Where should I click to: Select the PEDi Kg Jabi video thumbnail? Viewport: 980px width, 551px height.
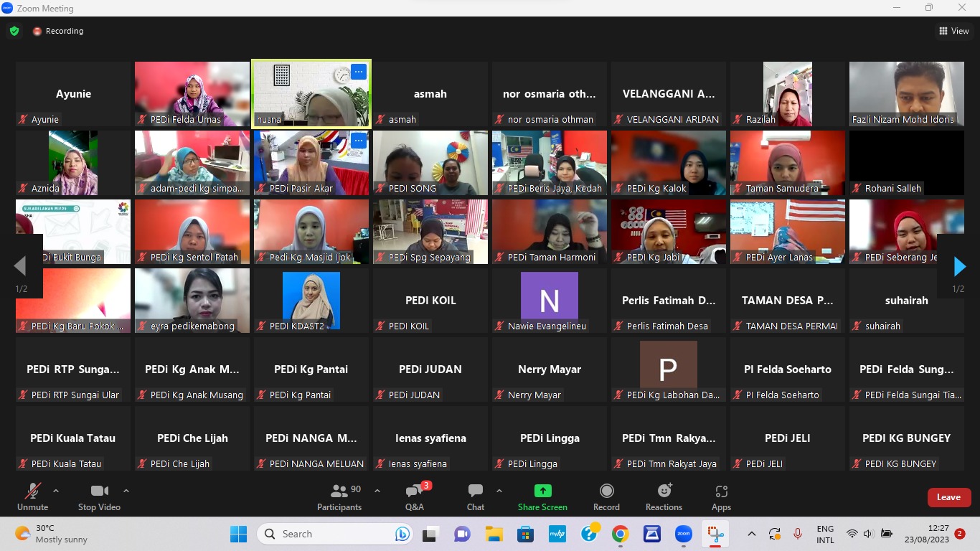(668, 232)
